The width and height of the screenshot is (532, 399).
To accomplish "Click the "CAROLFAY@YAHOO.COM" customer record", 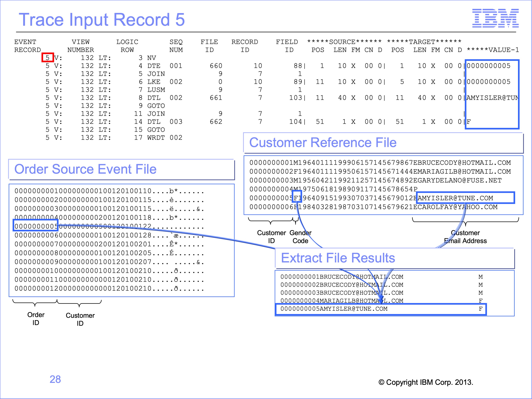I will pos(373,207).
